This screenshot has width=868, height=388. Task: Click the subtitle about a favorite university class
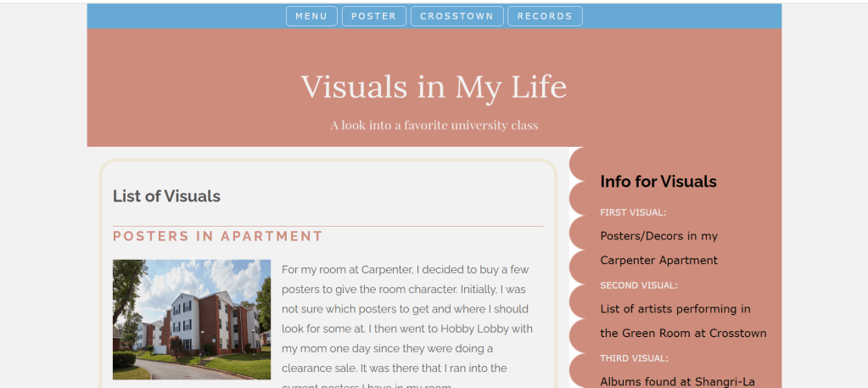434,126
